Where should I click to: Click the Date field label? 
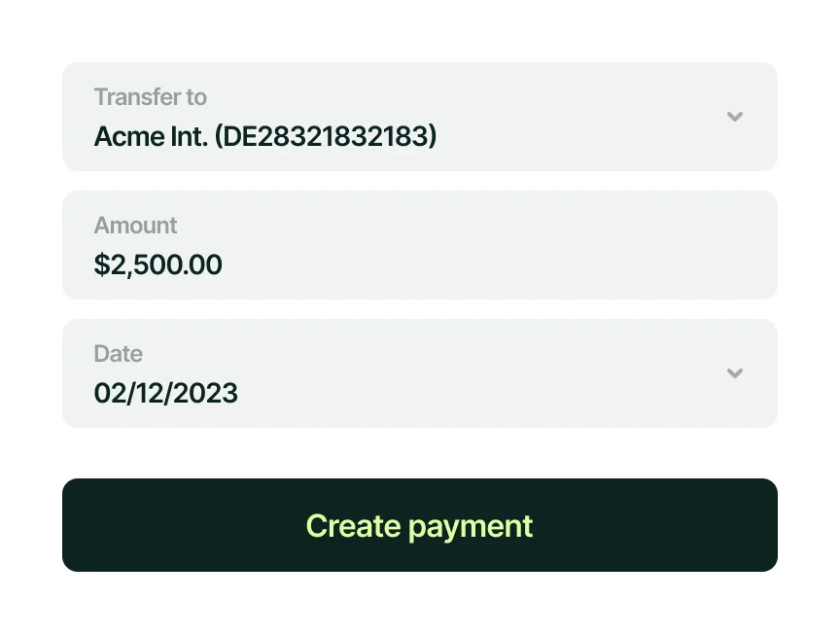pos(118,354)
